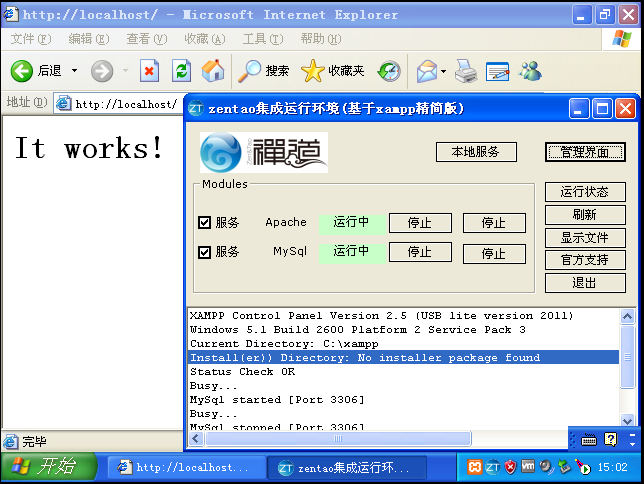Select log line 'Install(er) Directory'
Screen dimensions: 644x484
coord(403,357)
